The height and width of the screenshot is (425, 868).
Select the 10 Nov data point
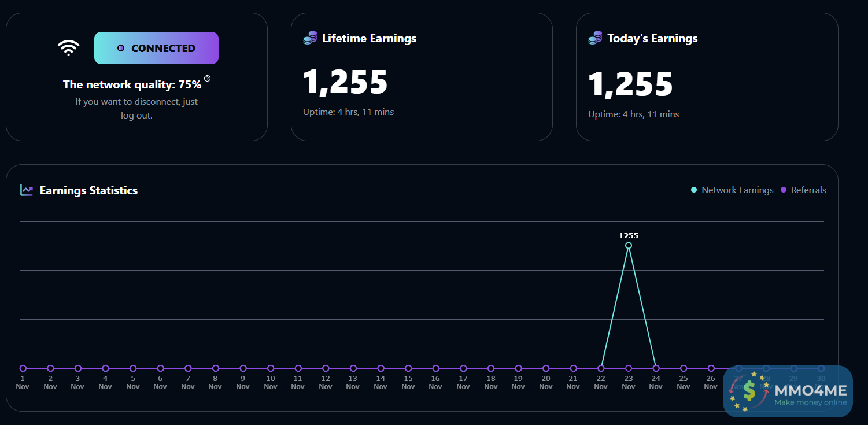click(271, 368)
